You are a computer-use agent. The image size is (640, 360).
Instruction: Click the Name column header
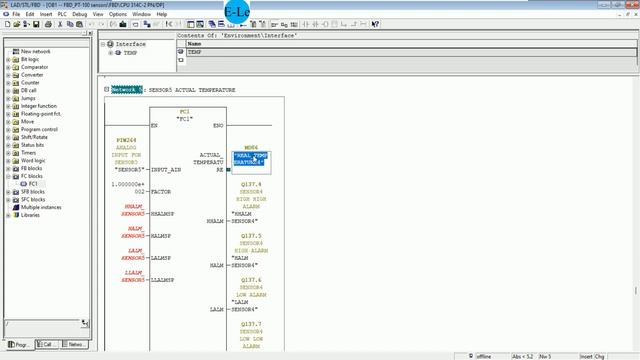point(411,44)
